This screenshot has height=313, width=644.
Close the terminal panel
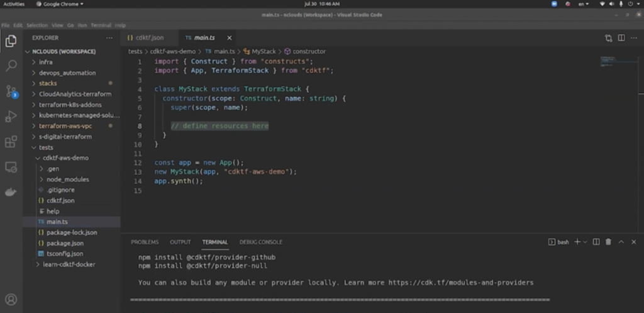click(x=634, y=242)
